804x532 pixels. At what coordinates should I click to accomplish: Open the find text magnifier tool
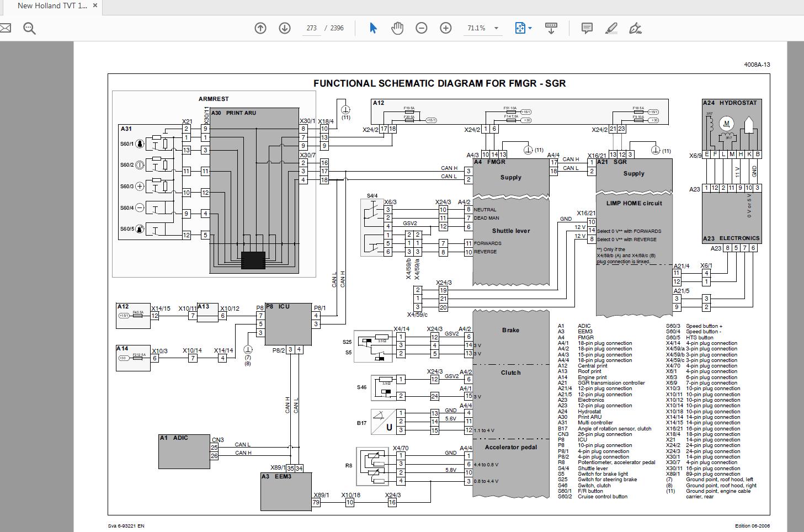[x=29, y=28]
